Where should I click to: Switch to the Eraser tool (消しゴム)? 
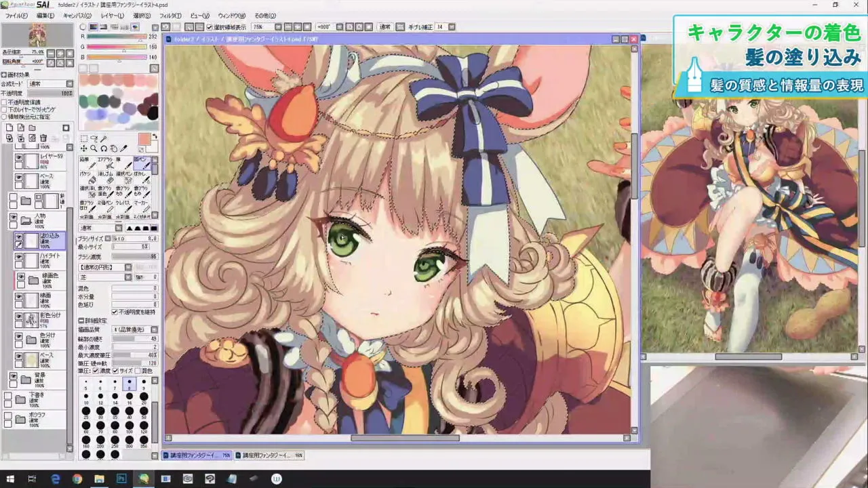point(106,178)
